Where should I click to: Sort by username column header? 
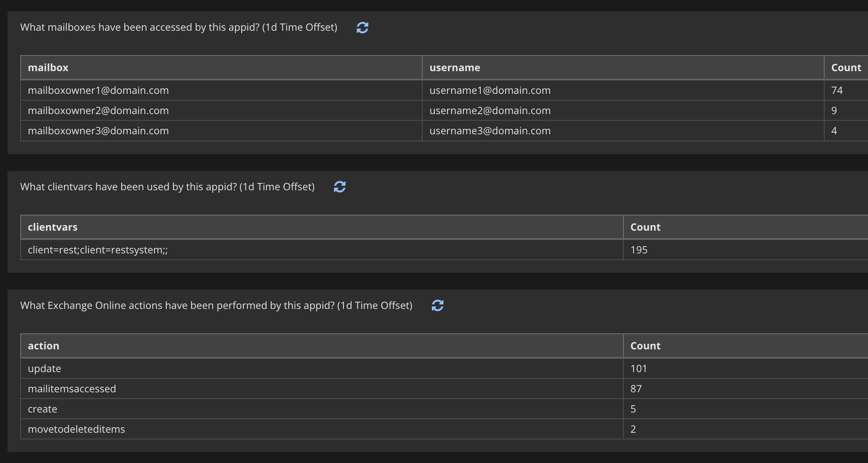455,68
